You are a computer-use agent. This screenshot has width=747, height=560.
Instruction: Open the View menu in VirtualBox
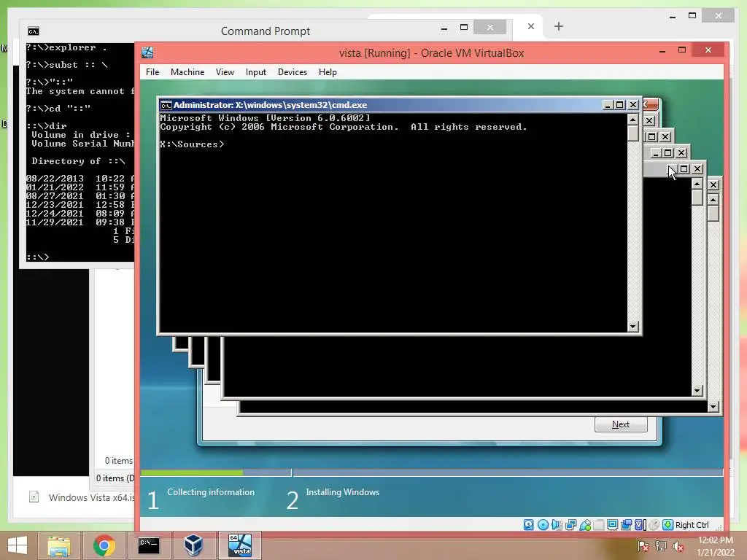click(225, 72)
